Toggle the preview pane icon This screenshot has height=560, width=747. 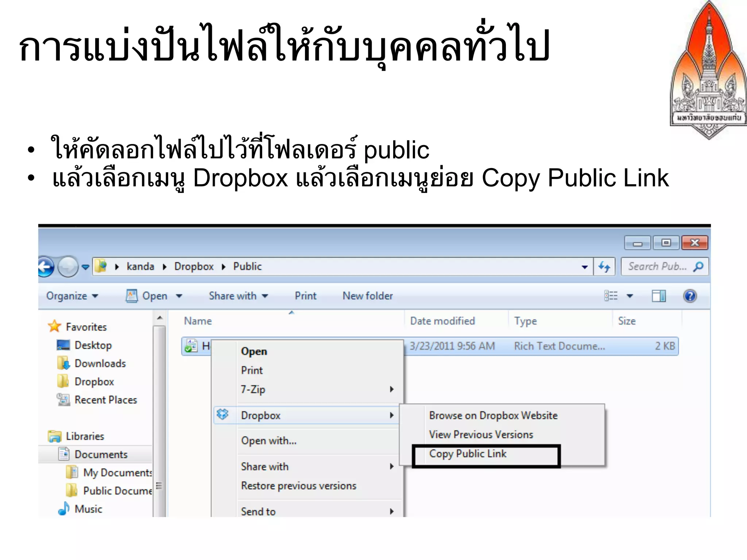[x=659, y=296]
